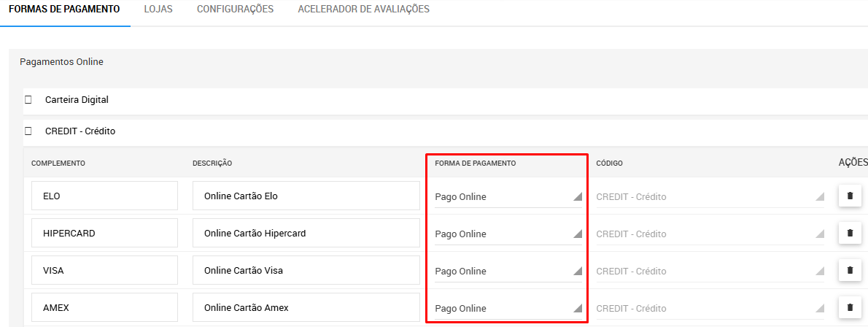
Task: Delete the AMEX payment row
Action: (850, 307)
